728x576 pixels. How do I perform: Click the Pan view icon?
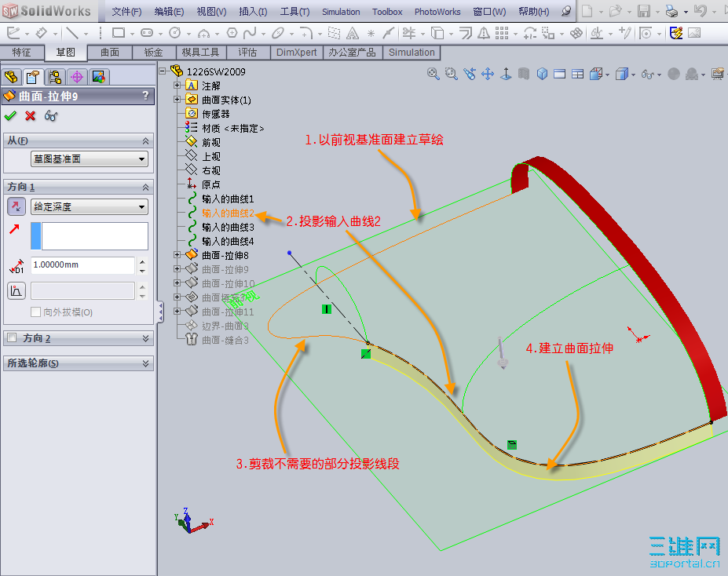488,74
